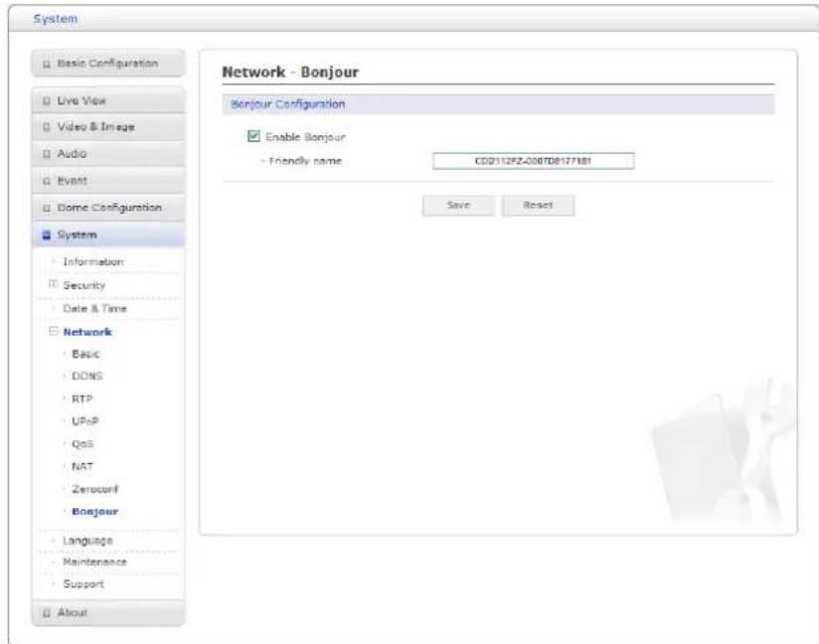Open the Support page
Image resolution: width=819 pixels, height=644 pixels.
[x=83, y=584]
